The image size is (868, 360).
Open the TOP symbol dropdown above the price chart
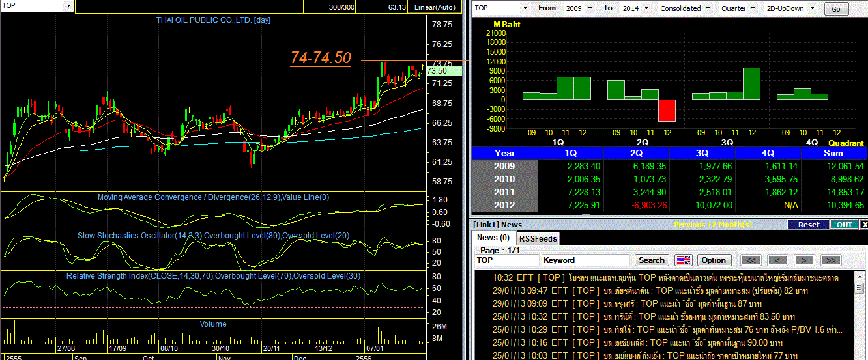point(68,6)
